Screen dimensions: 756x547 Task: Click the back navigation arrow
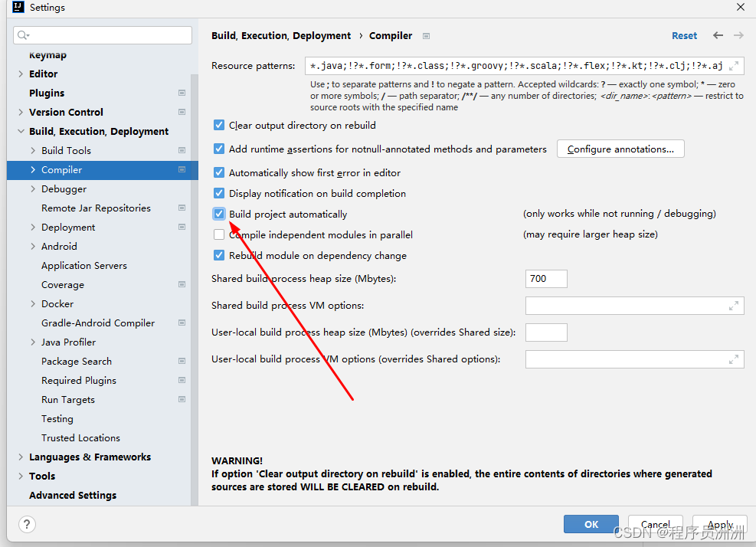click(x=718, y=35)
